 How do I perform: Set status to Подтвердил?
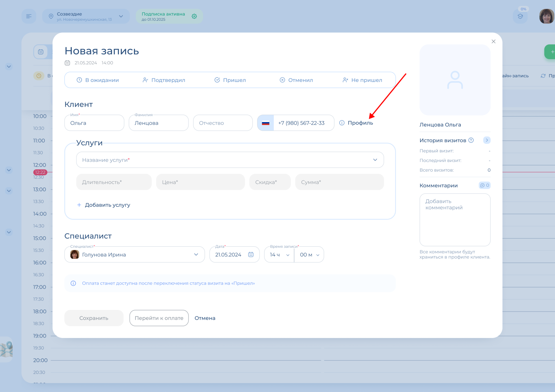pos(164,80)
